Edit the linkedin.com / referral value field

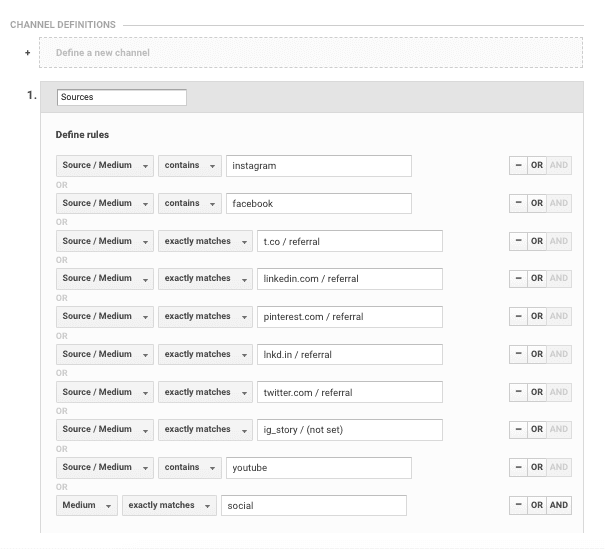pos(350,279)
